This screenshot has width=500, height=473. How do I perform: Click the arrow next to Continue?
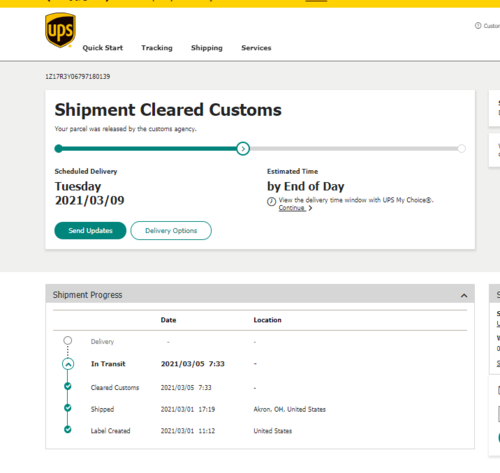tap(310, 208)
